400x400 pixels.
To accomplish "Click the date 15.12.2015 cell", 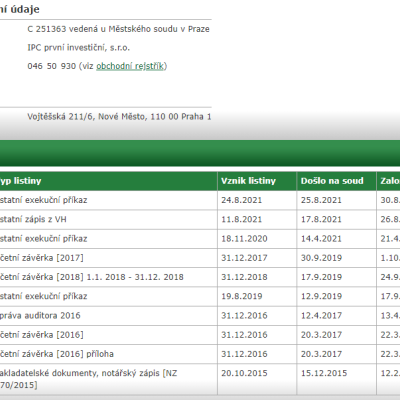I will 324,373.
